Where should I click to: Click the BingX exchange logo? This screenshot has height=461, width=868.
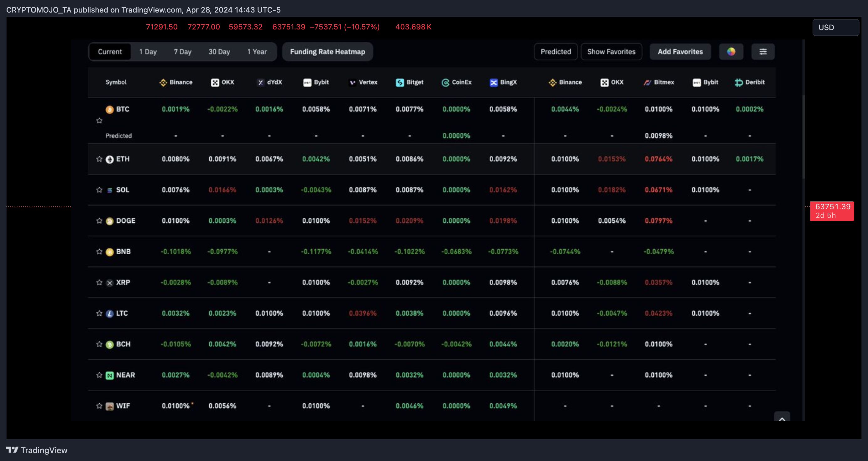[493, 82]
